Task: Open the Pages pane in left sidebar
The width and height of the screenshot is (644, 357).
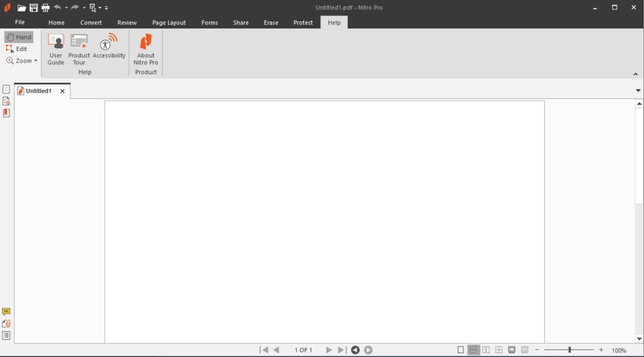Action: point(6,89)
